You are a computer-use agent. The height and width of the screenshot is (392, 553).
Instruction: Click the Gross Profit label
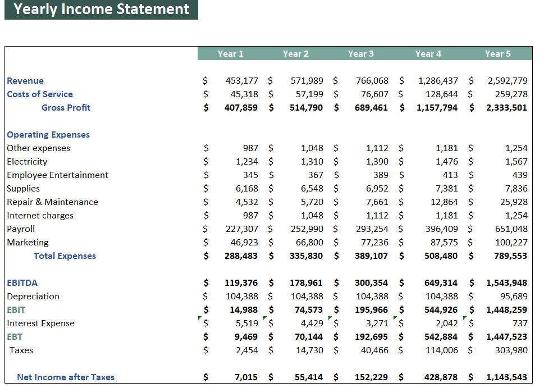pyautogui.click(x=66, y=107)
